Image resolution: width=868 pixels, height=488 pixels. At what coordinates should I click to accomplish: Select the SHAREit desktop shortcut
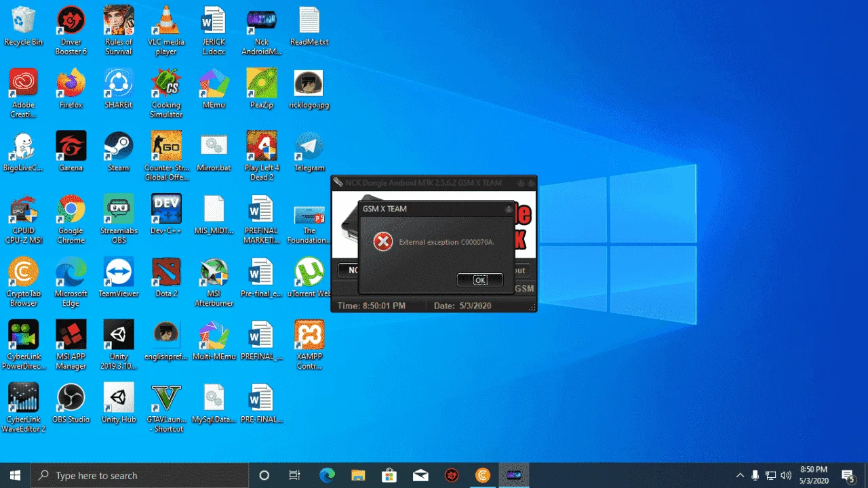(119, 89)
